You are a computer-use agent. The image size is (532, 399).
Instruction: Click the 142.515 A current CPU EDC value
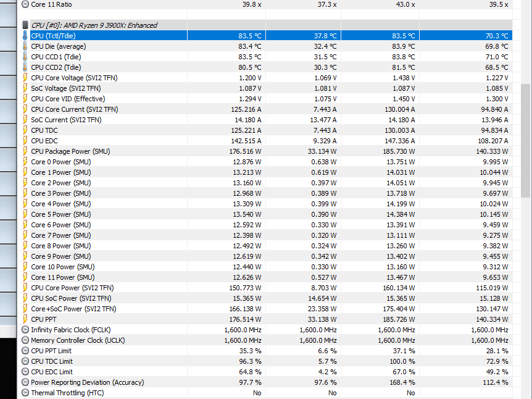pos(246,141)
